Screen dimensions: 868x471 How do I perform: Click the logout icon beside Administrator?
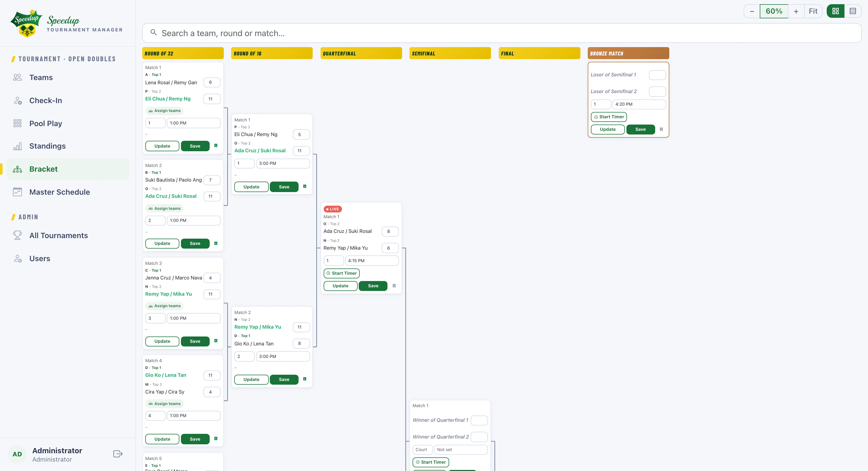[118, 454]
